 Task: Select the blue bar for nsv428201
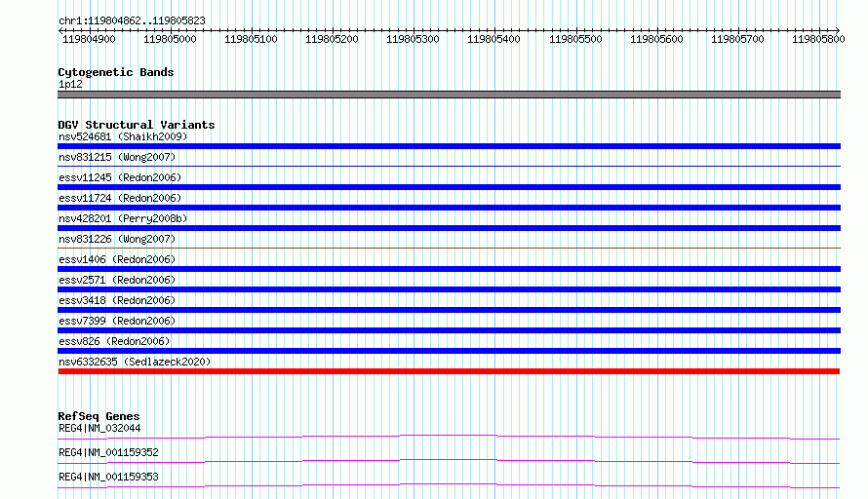click(x=449, y=228)
